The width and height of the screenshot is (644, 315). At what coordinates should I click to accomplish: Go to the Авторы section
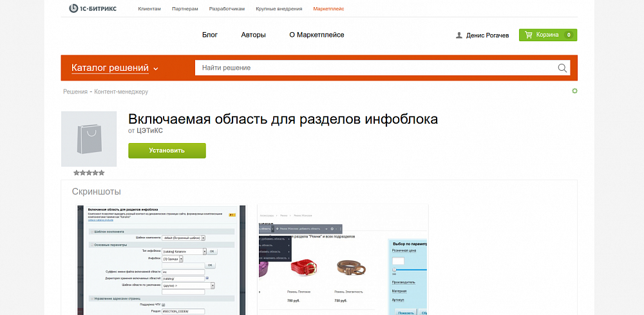[x=253, y=35]
